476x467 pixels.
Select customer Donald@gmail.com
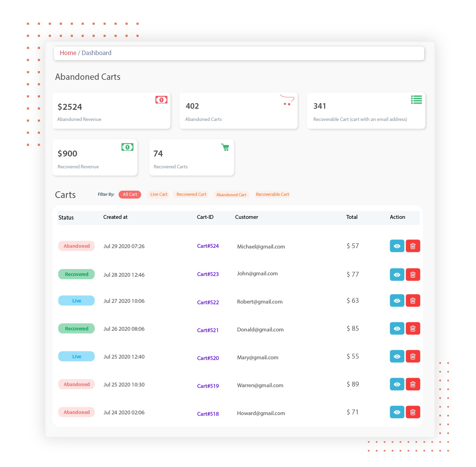click(x=260, y=330)
